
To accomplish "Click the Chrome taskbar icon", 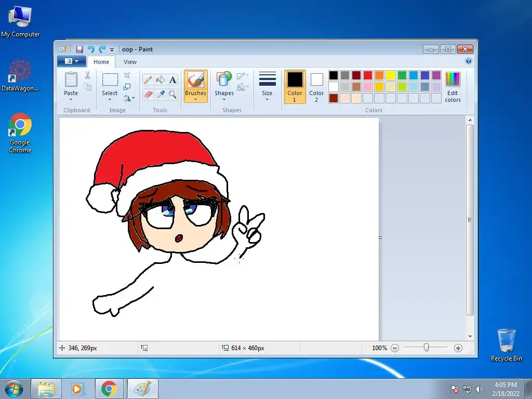I will [x=109, y=389].
